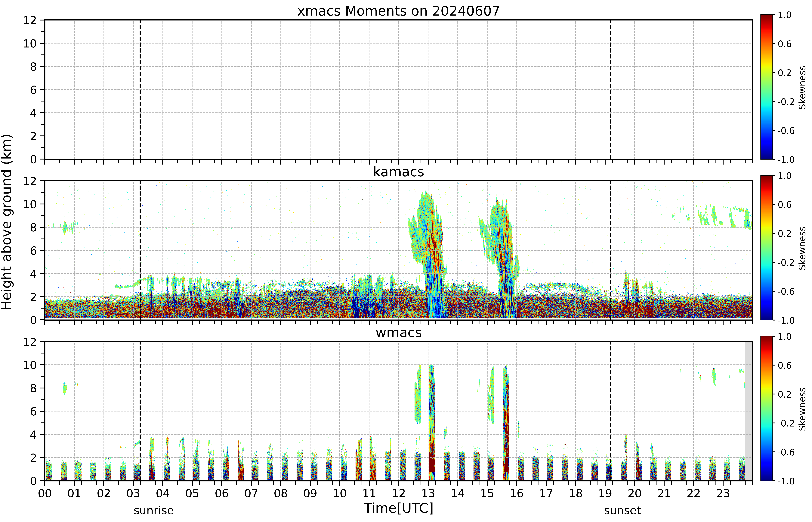Click the top xmacs skewness colorbar

point(767,87)
